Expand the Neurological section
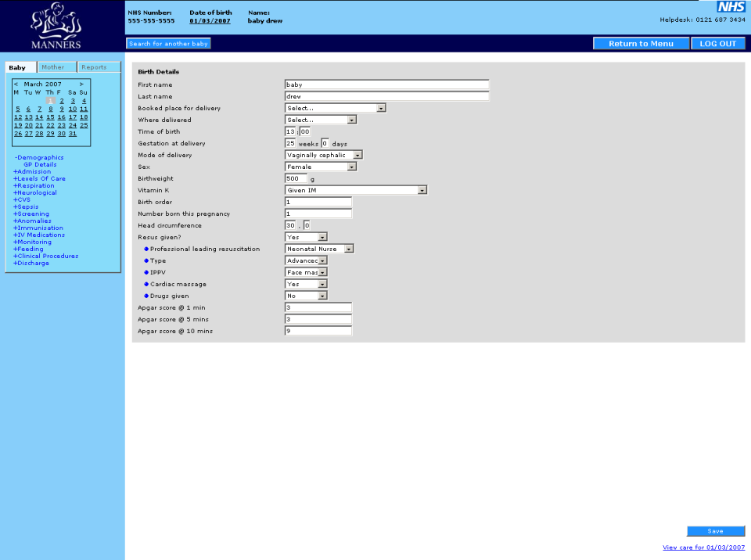The height and width of the screenshot is (560, 751). 35,192
